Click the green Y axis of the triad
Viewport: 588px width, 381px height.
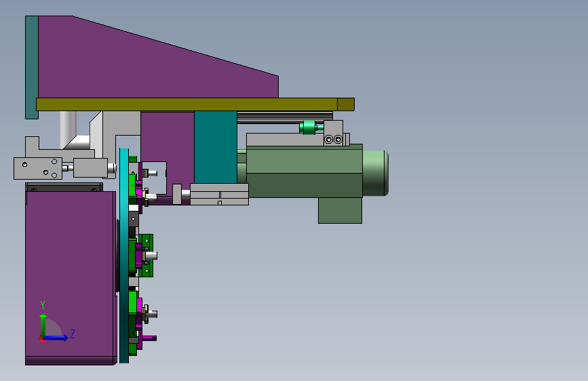[x=43, y=325]
